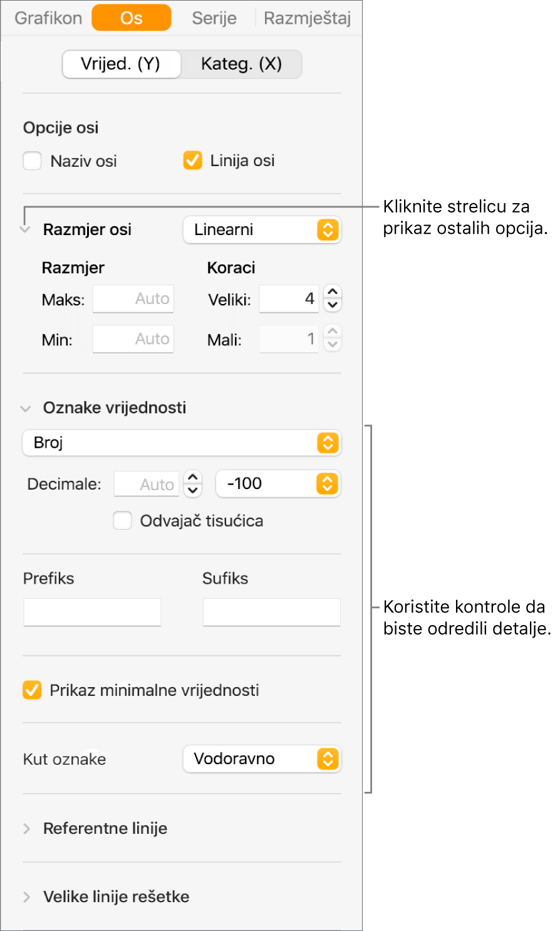Decrease Decimale with the down arrow
This screenshot has width=560, height=931.
pos(193,491)
